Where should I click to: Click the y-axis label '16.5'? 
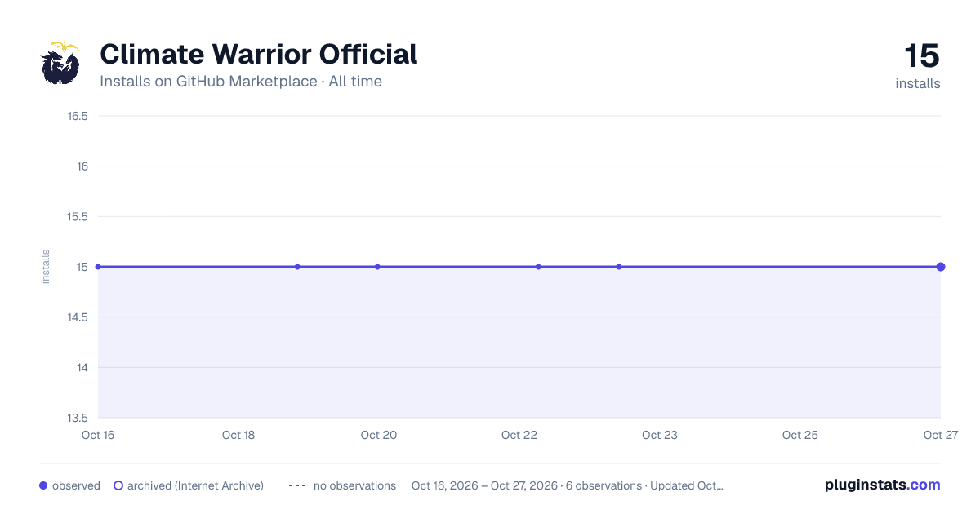[78, 116]
